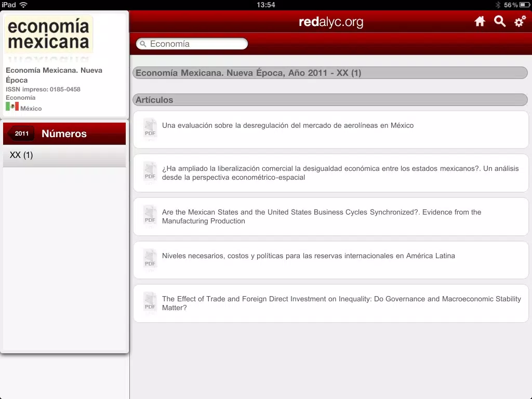532x399 pixels.
Task: Tap ISSN impreso: 0185-0458 text
Action: click(43, 89)
